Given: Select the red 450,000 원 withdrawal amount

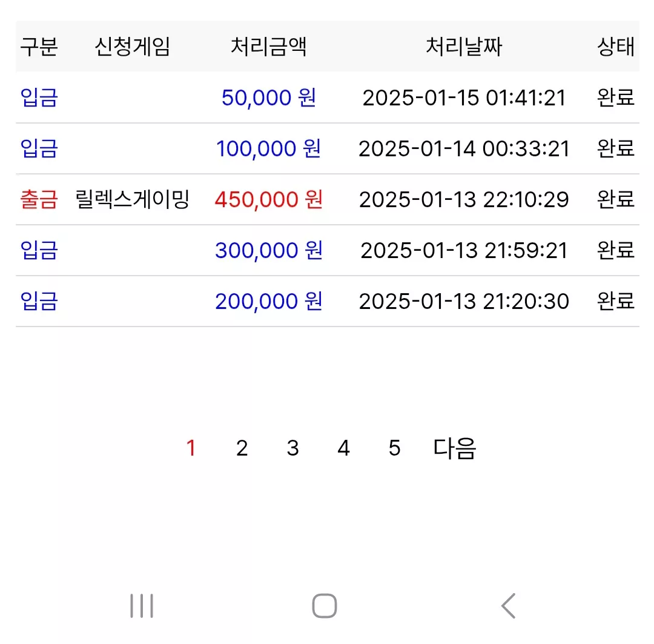Looking at the screenshot, I should coord(269,199).
